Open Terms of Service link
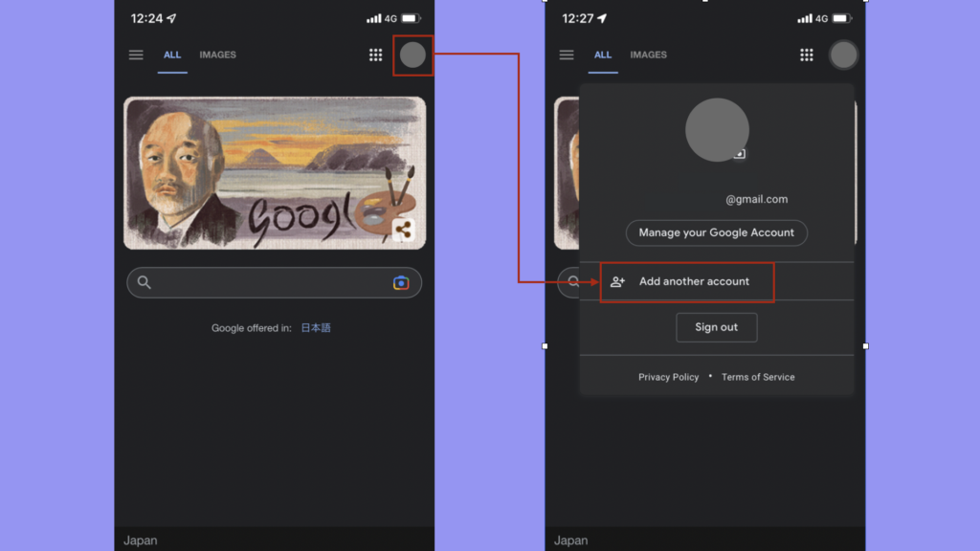 coord(758,377)
